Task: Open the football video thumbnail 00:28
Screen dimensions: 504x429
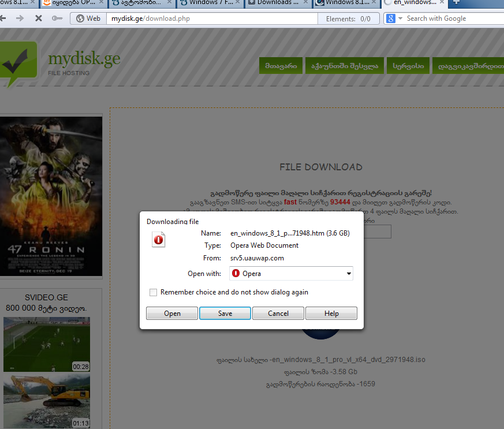Action: coord(47,344)
